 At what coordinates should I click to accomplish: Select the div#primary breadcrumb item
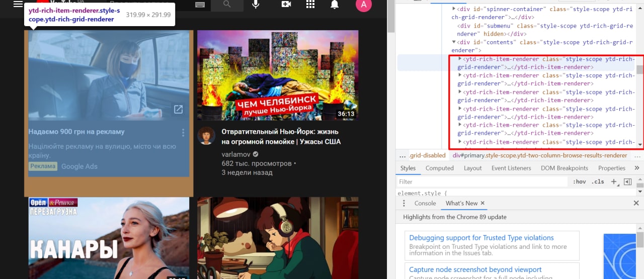coord(540,155)
